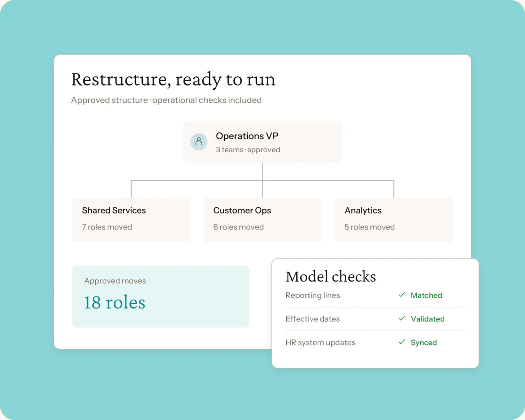Click the '6 roles moved' text
Viewport: 525px width, 420px height.
(x=238, y=227)
